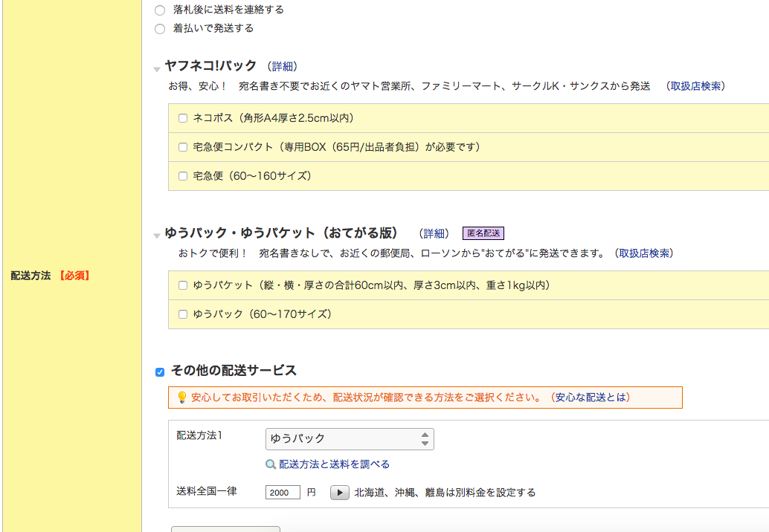Open ゆうパック section 取扱店検索 link

click(644, 253)
